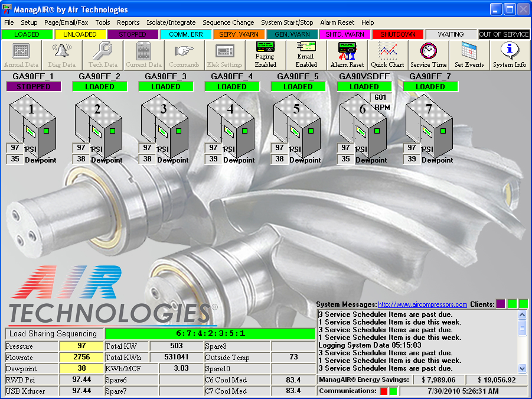Open the Alarm Reset menu
This screenshot has height=399, width=532.
[337, 22]
